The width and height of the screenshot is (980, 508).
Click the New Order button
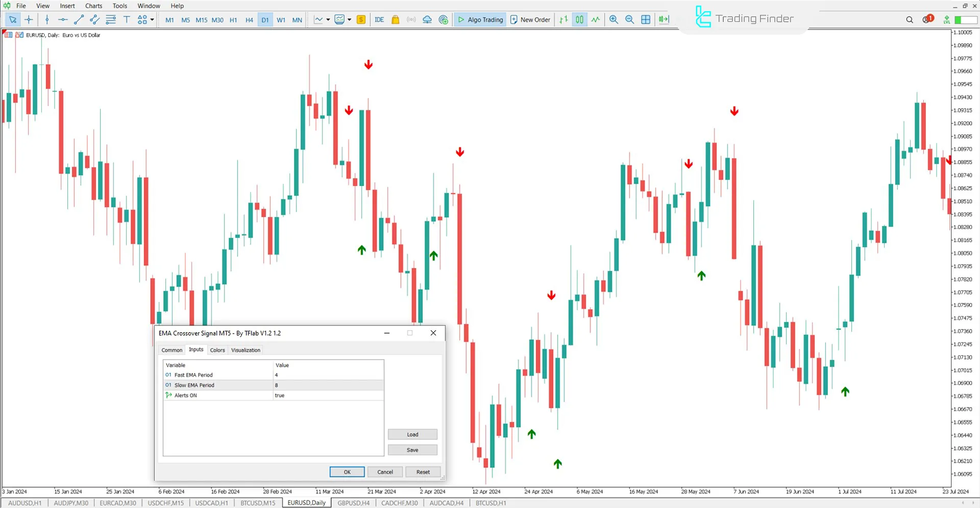click(x=530, y=19)
